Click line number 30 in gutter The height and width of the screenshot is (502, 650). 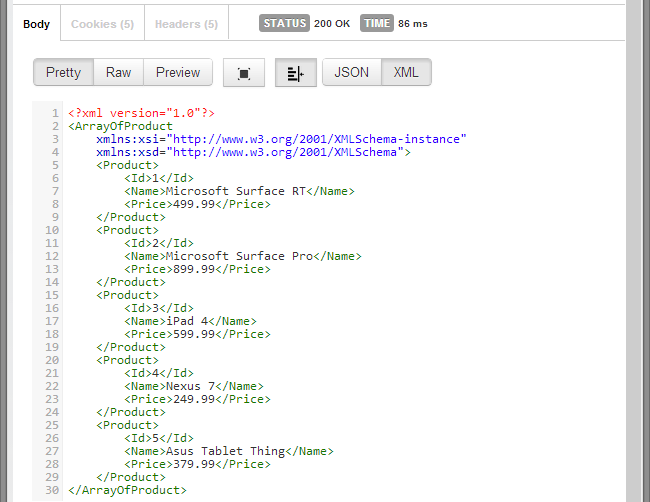pos(52,490)
